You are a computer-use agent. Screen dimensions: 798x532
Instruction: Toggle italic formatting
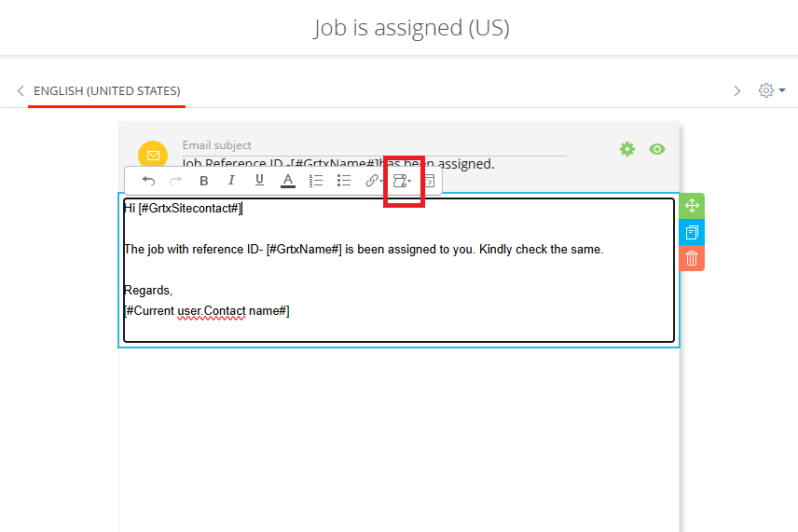coord(231,181)
